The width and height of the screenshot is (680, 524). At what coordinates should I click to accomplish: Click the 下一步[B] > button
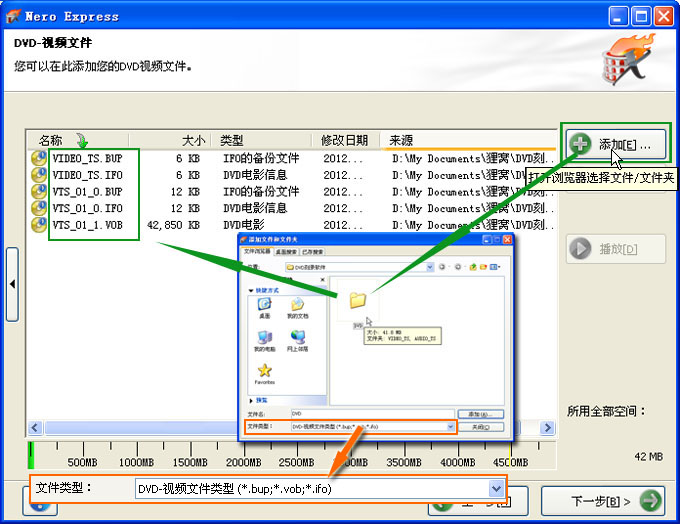[x=603, y=501]
